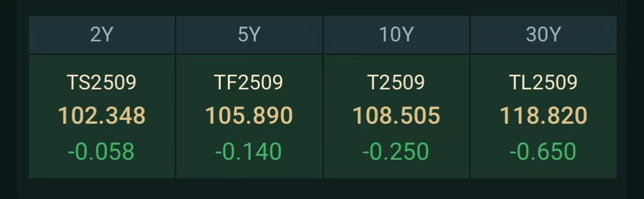Viewport: 644px width, 199px height.
Task: Click the -0.250 change value
Action: [395, 152]
